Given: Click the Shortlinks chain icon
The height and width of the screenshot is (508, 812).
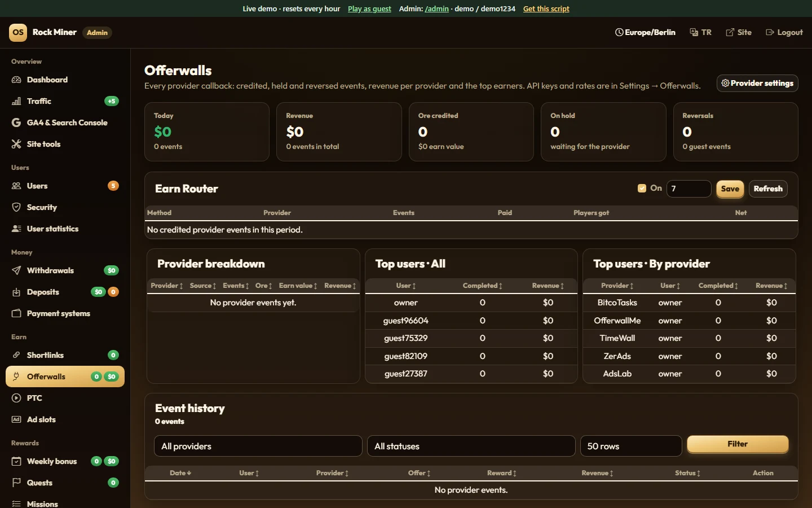Looking at the screenshot, I should click(x=16, y=355).
